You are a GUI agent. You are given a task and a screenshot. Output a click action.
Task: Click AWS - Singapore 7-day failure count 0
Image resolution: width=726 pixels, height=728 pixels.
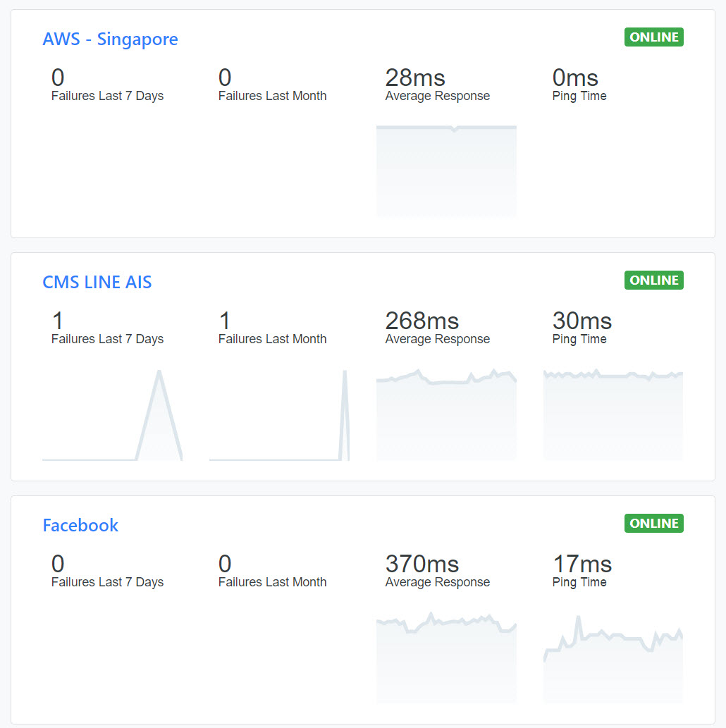point(58,78)
